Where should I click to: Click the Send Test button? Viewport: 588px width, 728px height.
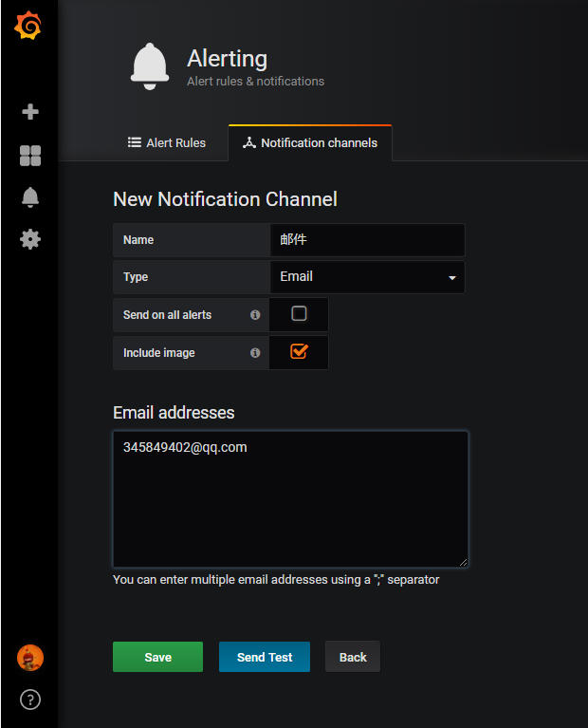265,657
